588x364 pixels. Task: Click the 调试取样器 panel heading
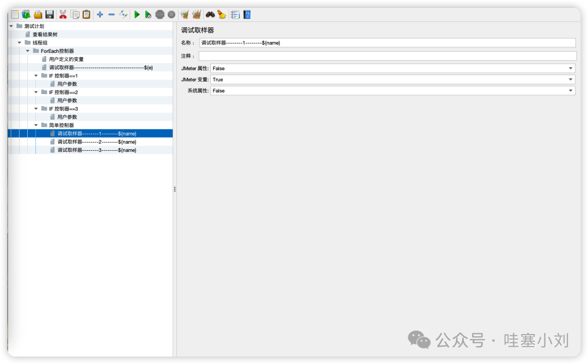tap(198, 30)
